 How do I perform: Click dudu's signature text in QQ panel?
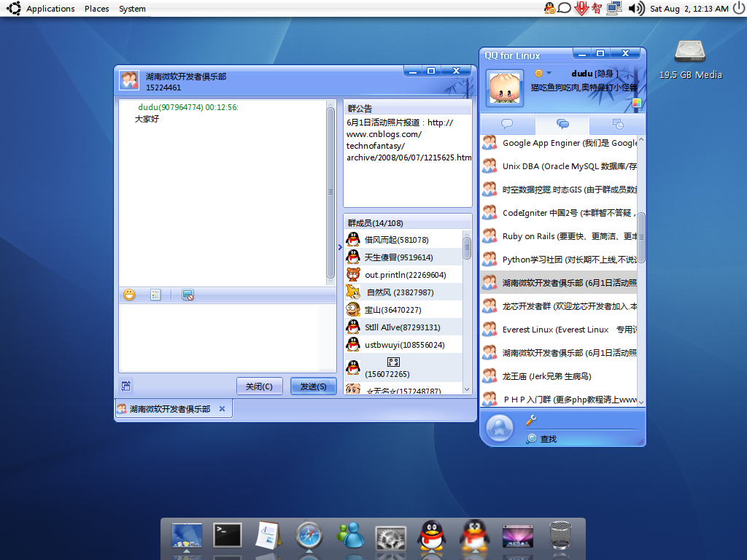(584, 87)
